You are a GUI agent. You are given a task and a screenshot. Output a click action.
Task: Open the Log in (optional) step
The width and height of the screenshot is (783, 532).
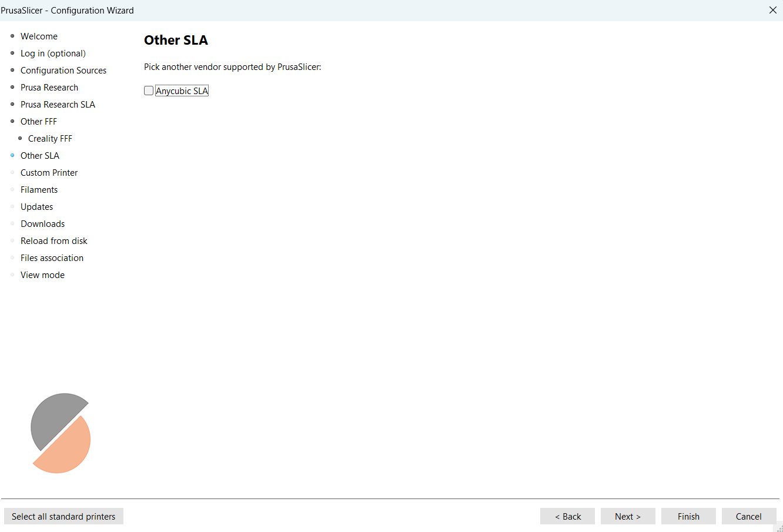tap(53, 53)
